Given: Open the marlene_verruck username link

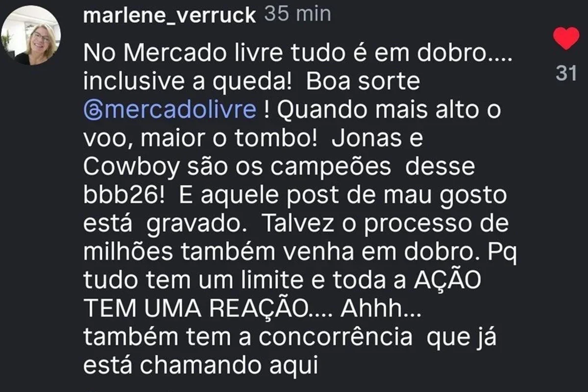Looking at the screenshot, I should pos(170,16).
